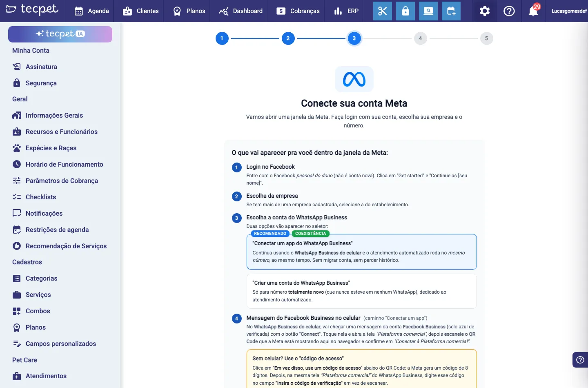Viewport: 588px width, 388px height.
Task: Click the RECOMENDADO badge
Action: click(270, 234)
